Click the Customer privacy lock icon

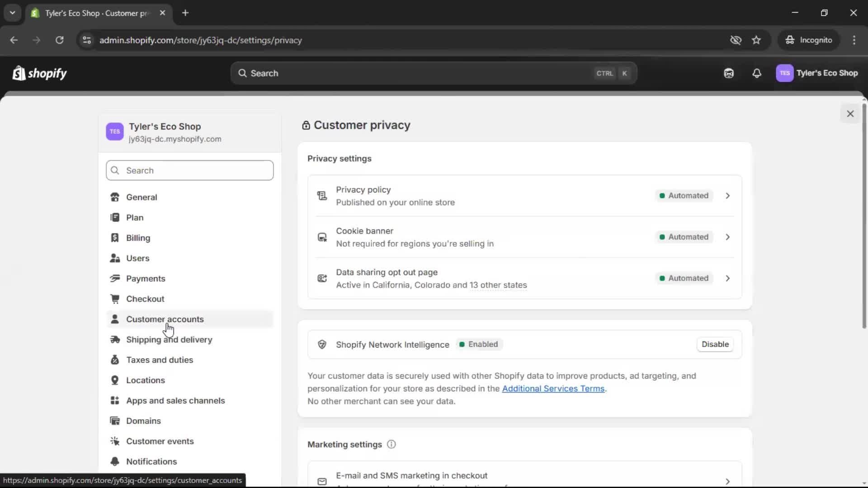click(306, 125)
